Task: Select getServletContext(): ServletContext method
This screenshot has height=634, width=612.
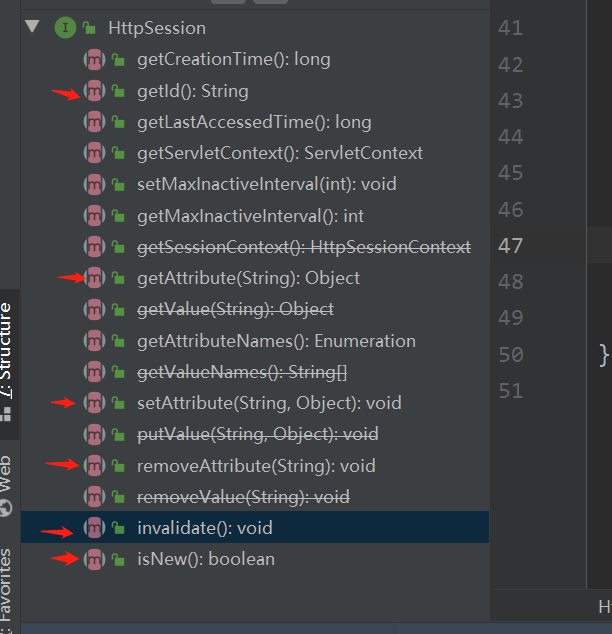Action: coord(280,153)
